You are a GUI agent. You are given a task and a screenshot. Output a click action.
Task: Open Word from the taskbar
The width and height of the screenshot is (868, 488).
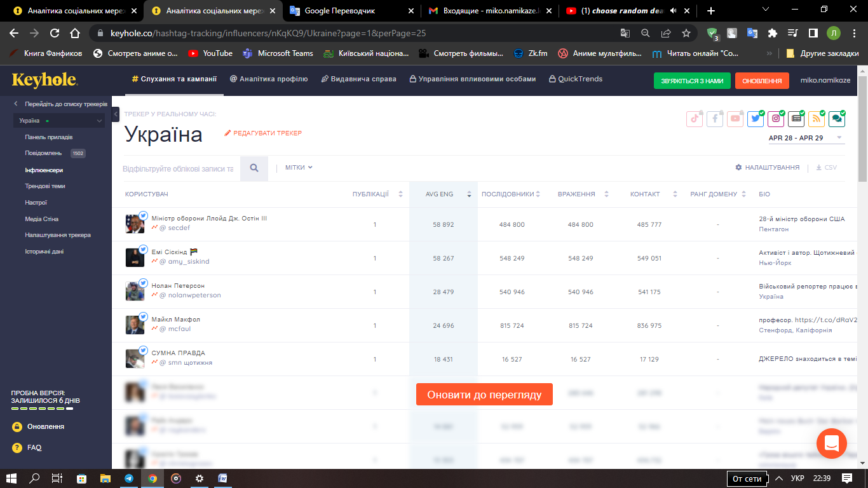pos(223,478)
